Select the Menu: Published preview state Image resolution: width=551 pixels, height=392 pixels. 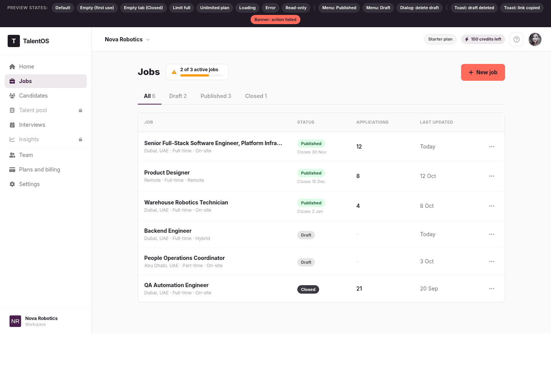[339, 8]
